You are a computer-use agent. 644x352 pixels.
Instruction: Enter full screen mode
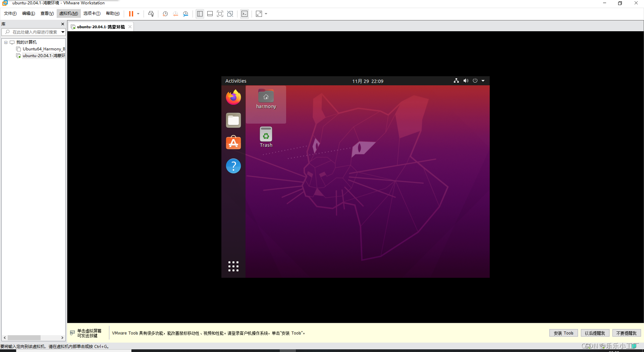[220, 14]
